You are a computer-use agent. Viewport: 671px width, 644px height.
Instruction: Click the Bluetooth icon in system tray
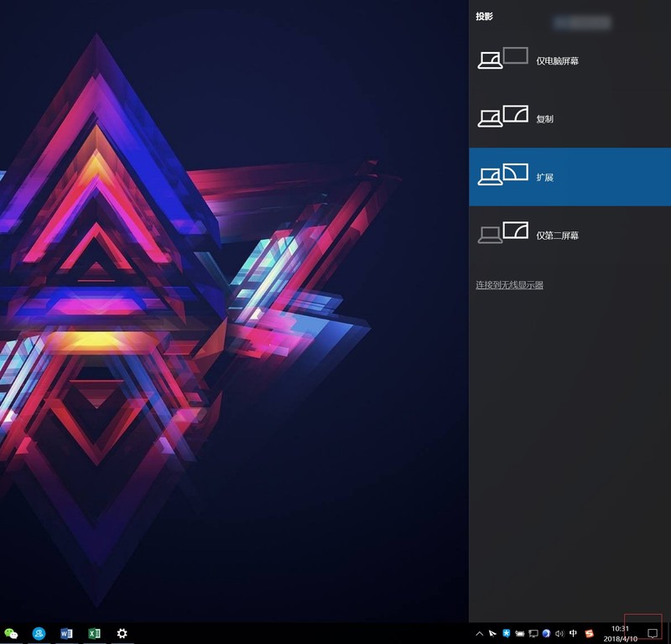pyautogui.click(x=506, y=633)
